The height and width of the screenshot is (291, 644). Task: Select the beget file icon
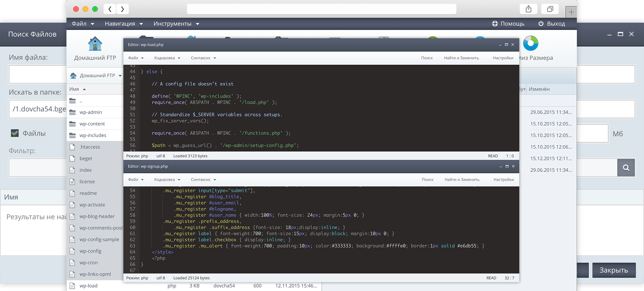(72, 158)
